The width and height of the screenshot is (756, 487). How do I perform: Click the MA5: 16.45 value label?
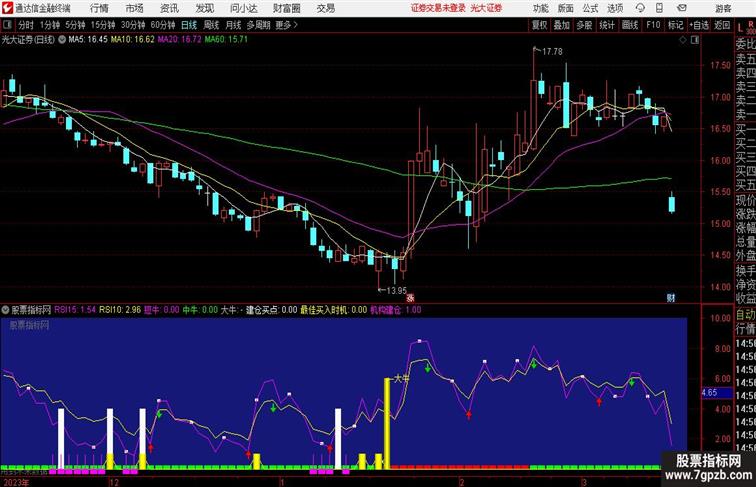tap(88, 40)
